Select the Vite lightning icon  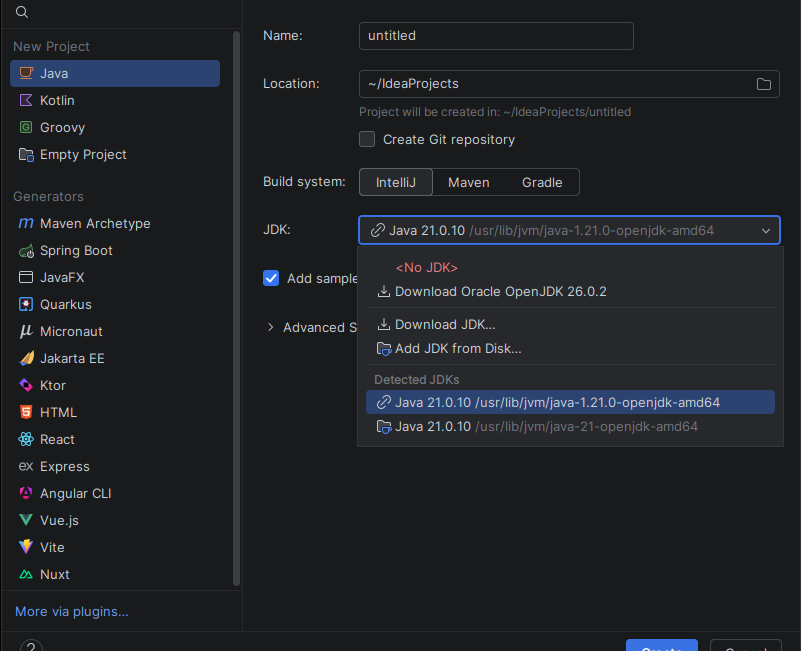pyautogui.click(x=26, y=547)
